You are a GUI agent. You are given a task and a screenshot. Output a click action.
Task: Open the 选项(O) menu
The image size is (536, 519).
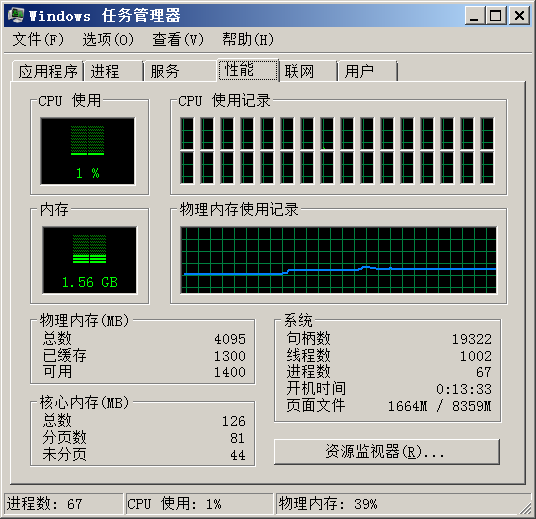[108, 40]
